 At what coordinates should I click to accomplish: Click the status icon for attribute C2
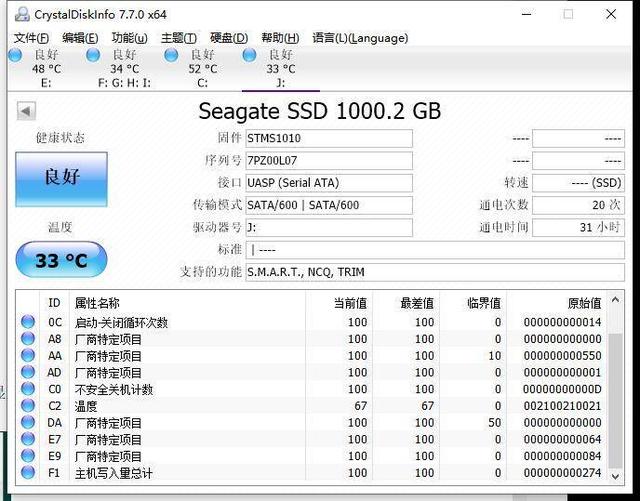pos(28,405)
